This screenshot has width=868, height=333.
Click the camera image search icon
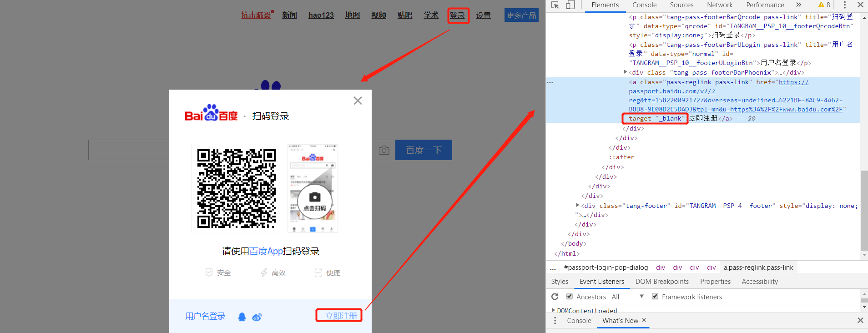click(x=384, y=151)
